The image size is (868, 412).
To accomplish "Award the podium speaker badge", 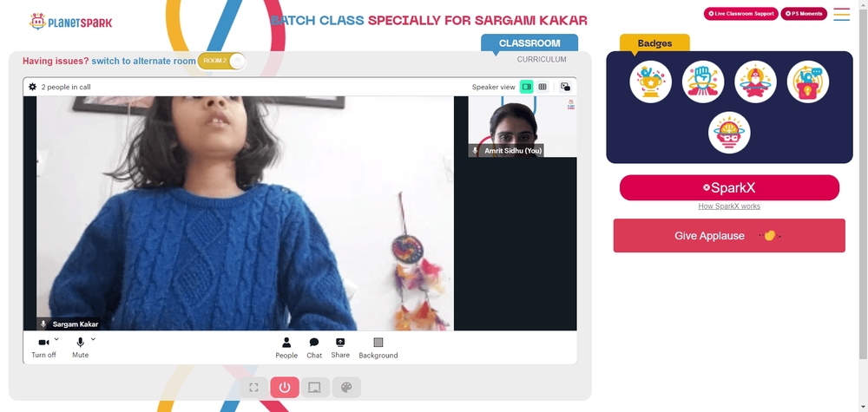I will click(x=808, y=82).
